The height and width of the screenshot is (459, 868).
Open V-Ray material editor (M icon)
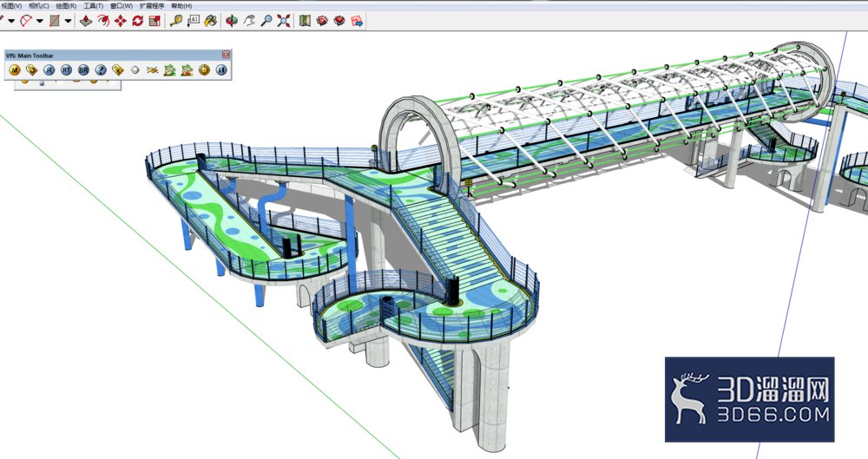(x=15, y=70)
